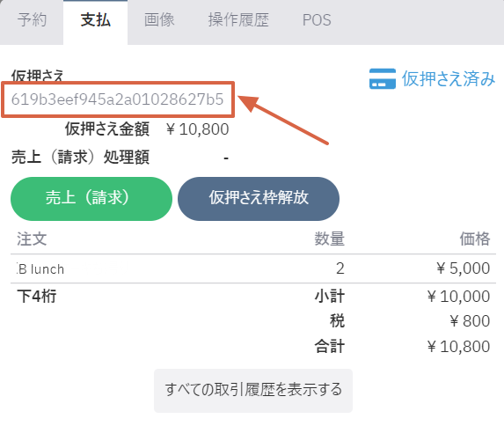Click the 価格 column header
504x426 pixels.
(x=475, y=239)
